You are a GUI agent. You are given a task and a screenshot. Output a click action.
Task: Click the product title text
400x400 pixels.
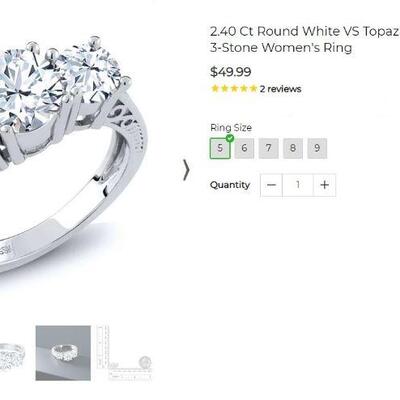pos(305,39)
